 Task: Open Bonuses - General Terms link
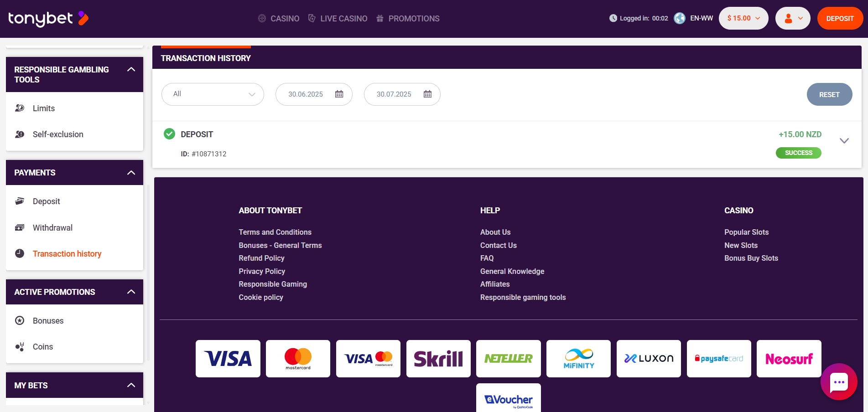pyautogui.click(x=280, y=245)
